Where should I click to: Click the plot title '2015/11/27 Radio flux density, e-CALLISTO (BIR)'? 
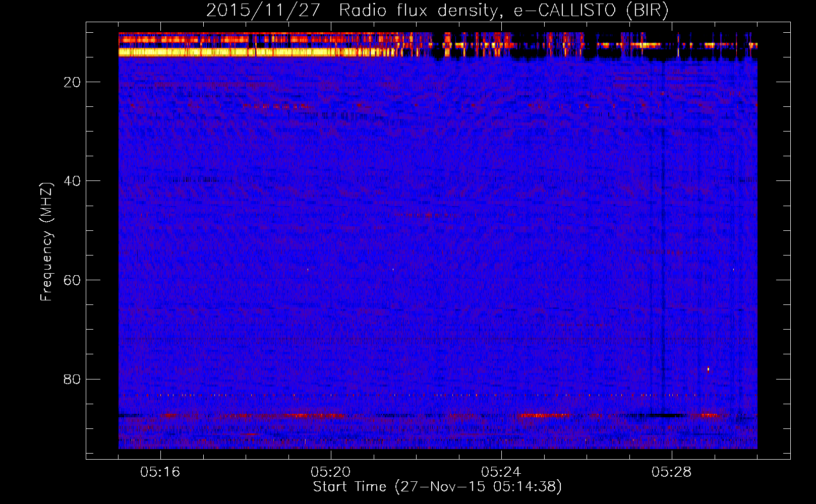(x=437, y=10)
